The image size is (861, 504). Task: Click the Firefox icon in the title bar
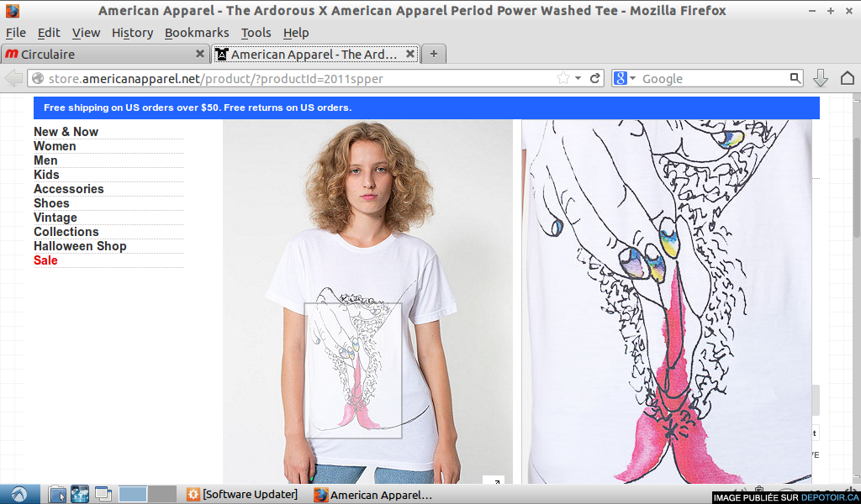(x=12, y=10)
